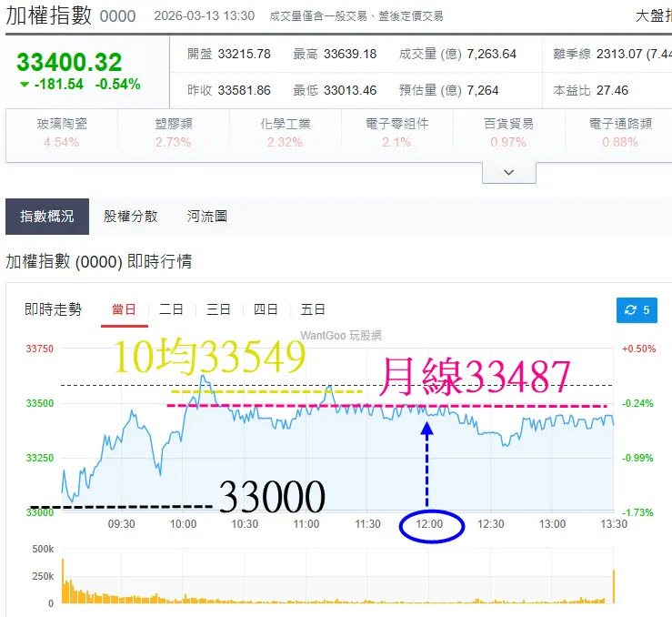The height and width of the screenshot is (617, 672).
Task: Click the 最高 value 33639.18
Action: (x=350, y=54)
